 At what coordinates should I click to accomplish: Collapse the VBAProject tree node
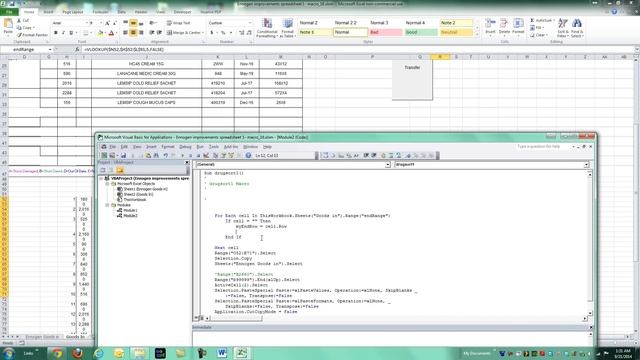tap(101, 178)
